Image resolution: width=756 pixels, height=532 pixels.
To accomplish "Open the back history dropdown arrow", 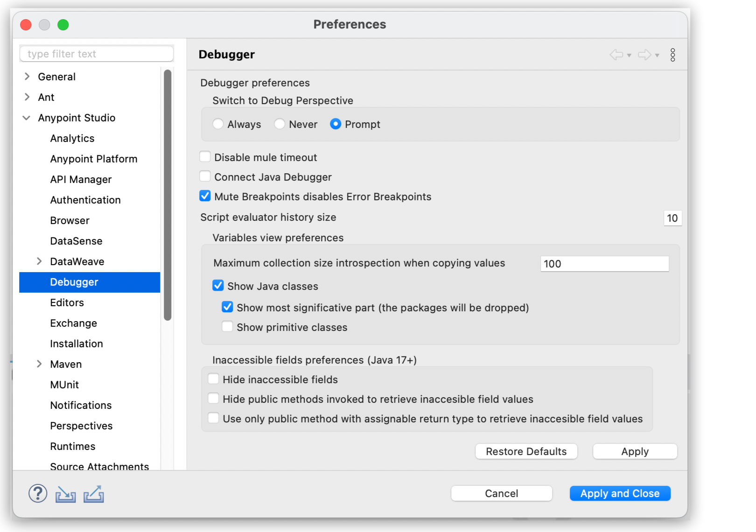I will pyautogui.click(x=629, y=56).
